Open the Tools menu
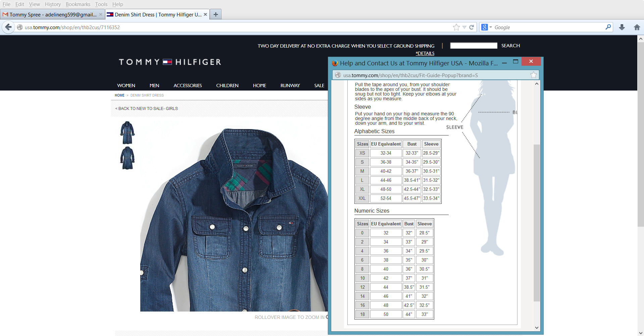Image resolution: width=644 pixels, height=336 pixels. (x=101, y=4)
